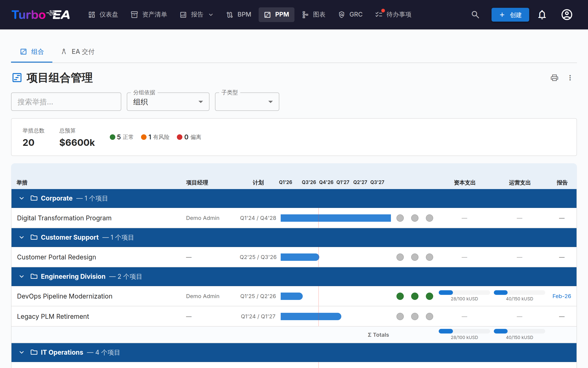Open 资产清单 inventory in top navigation
This screenshot has width=588, height=368.
pos(149,14)
